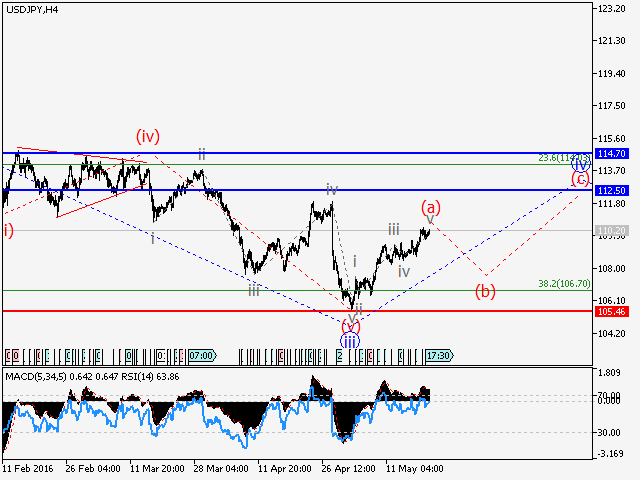This screenshot has width=640, height=480.
Task: Click the 123.20 price axis value
Action: point(611,9)
